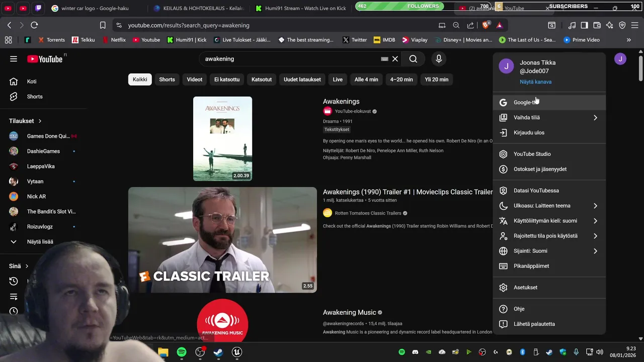Click the address bar URL
Image resolution: width=644 pixels, height=362 pixels.
[x=188, y=25]
